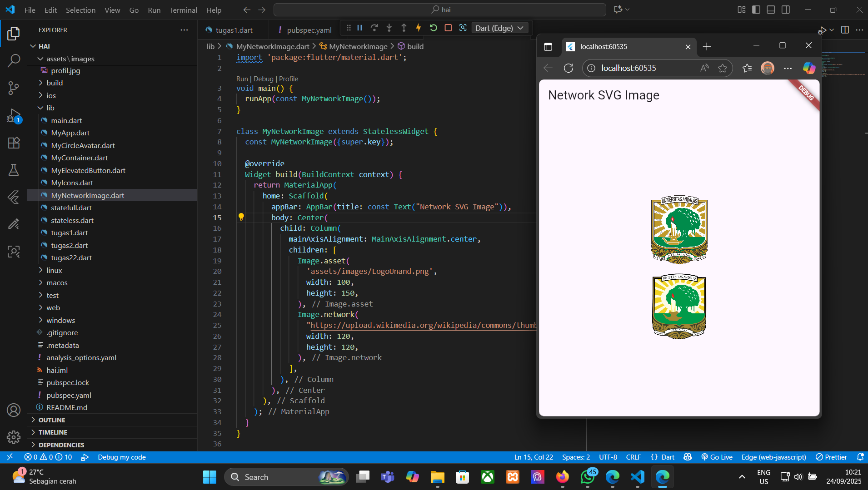This screenshot has width=868, height=490.
Task: Click Debug my code in status bar
Action: pyautogui.click(x=121, y=457)
